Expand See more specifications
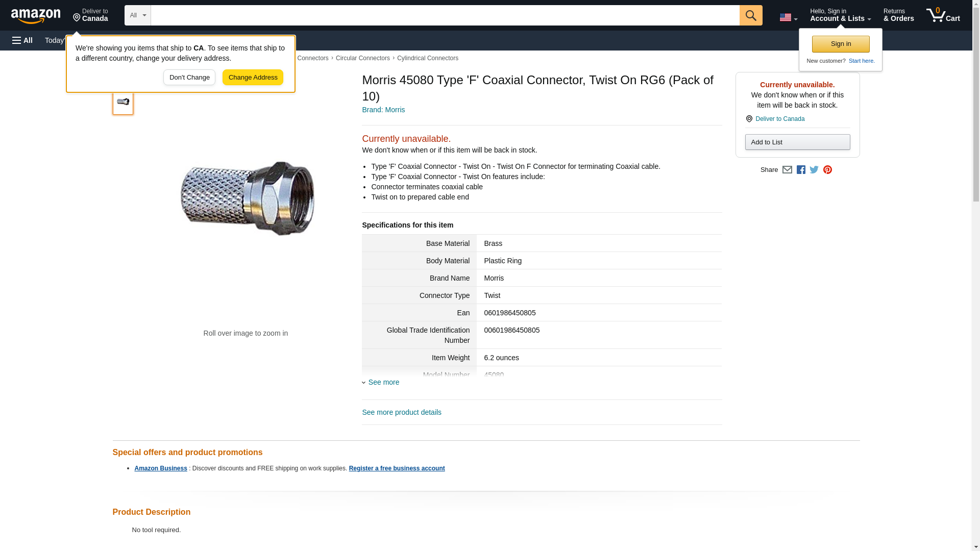 pos(383,382)
